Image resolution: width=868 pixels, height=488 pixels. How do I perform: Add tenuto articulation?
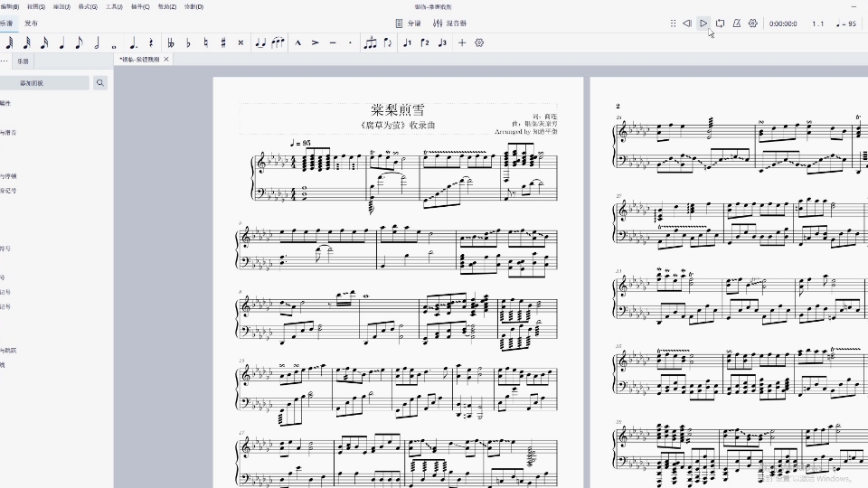click(x=333, y=42)
